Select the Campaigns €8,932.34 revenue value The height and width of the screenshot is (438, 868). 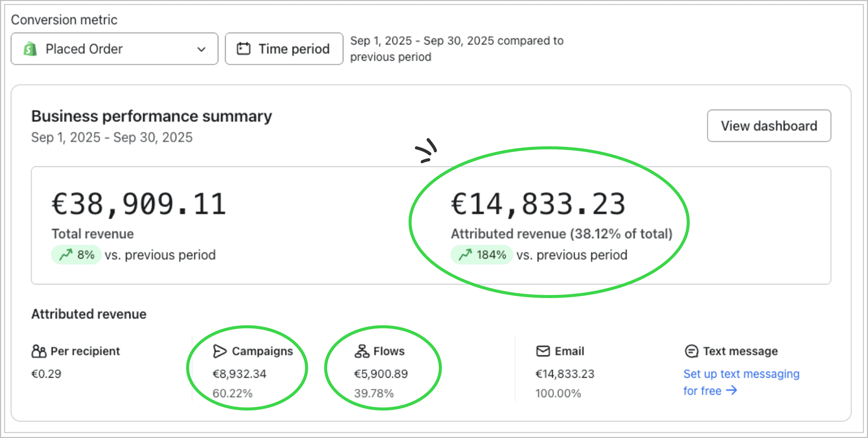pos(239,374)
